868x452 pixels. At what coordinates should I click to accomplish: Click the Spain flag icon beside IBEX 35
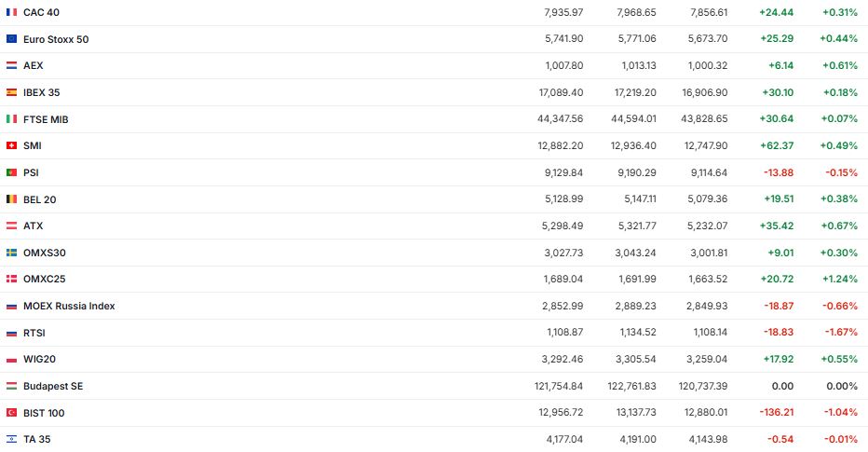11,92
